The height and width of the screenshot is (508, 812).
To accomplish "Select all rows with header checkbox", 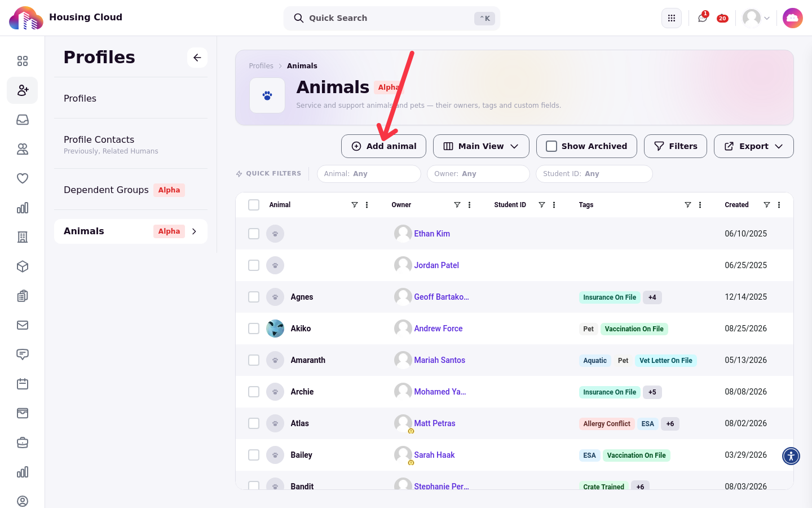I will pyautogui.click(x=254, y=205).
